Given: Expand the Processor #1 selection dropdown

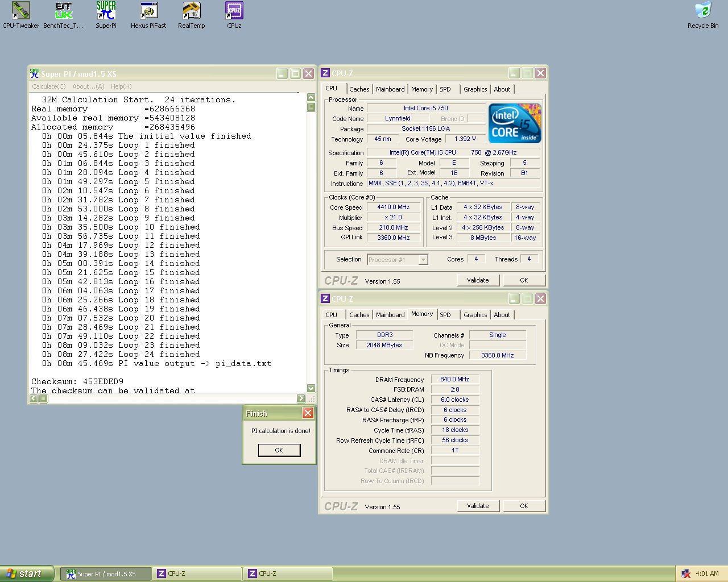Looking at the screenshot, I should point(423,260).
